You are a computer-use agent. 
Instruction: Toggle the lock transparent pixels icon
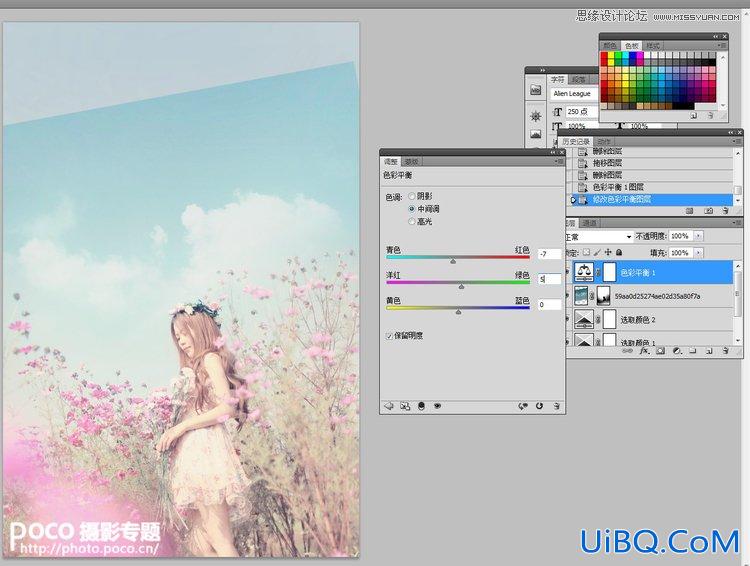tap(586, 253)
